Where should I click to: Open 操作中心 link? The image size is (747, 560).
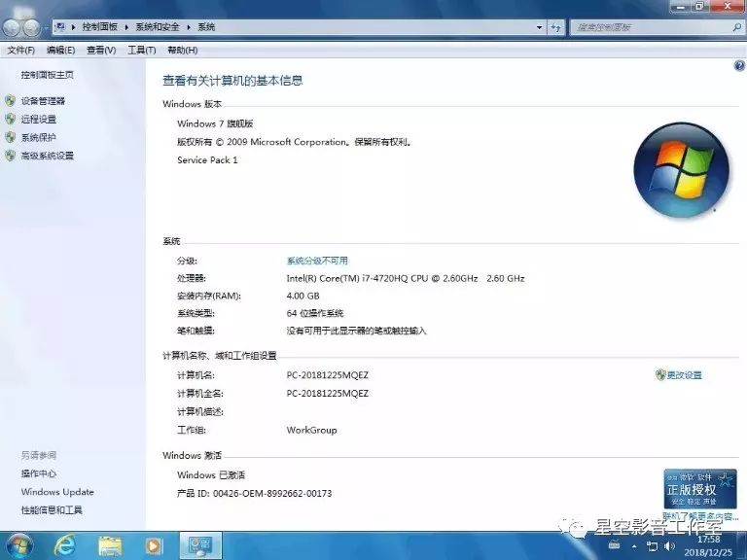[39, 473]
